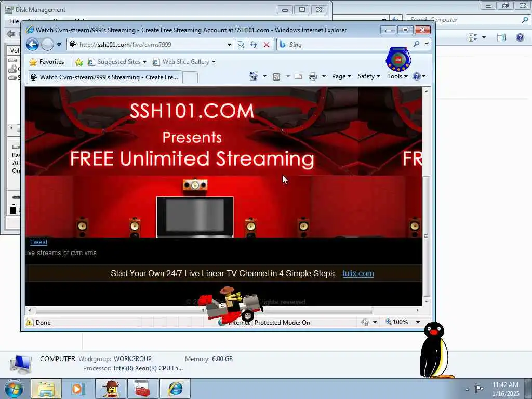Open the Safety menu
This screenshot has width=532, height=399.
pyautogui.click(x=369, y=76)
